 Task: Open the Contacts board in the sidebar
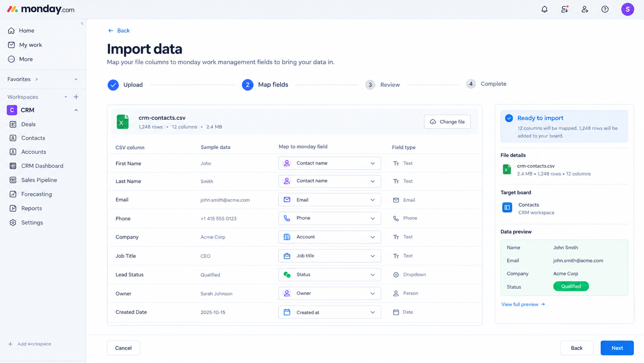33,138
